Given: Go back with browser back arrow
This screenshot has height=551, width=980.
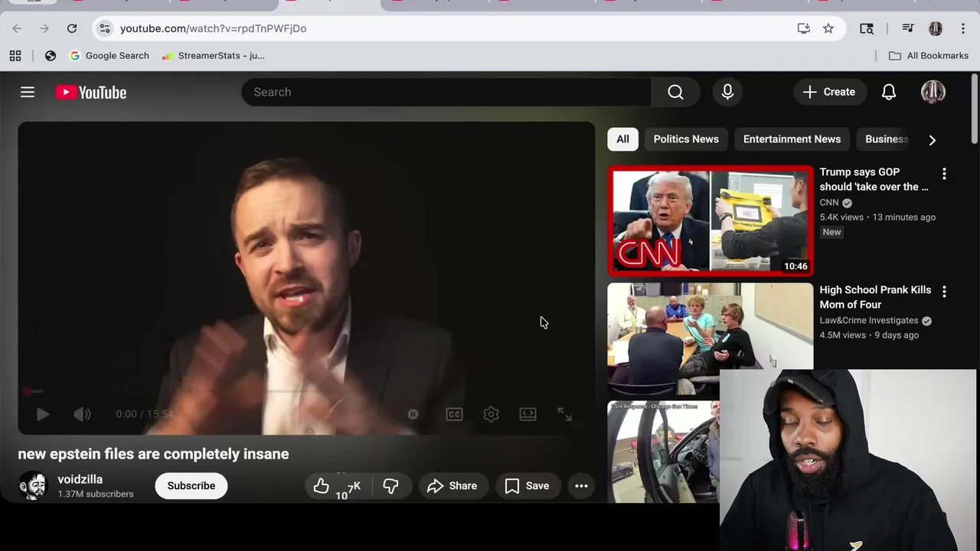Looking at the screenshot, I should pyautogui.click(x=17, y=28).
